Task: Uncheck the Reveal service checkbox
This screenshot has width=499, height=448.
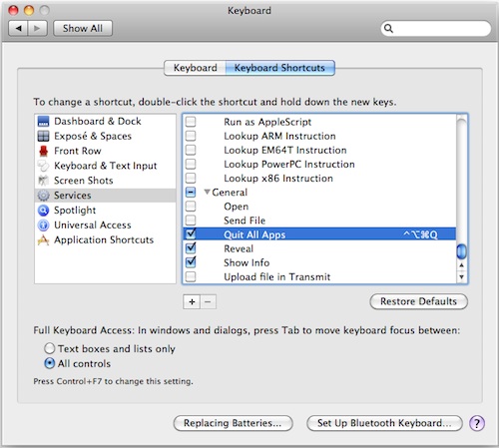Action: coord(191,248)
